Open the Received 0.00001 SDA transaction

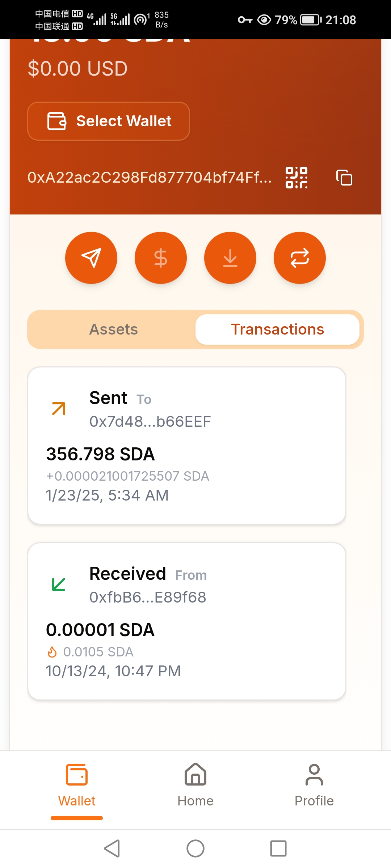click(x=187, y=621)
